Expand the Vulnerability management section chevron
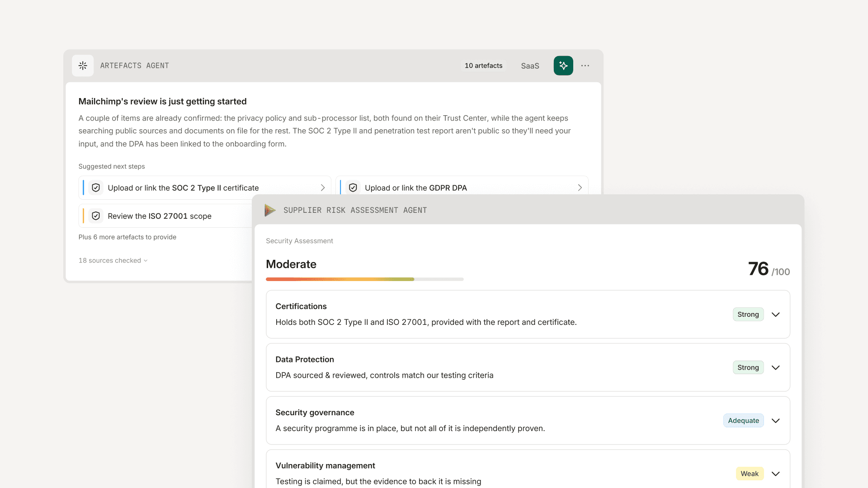The image size is (868, 488). point(776,474)
